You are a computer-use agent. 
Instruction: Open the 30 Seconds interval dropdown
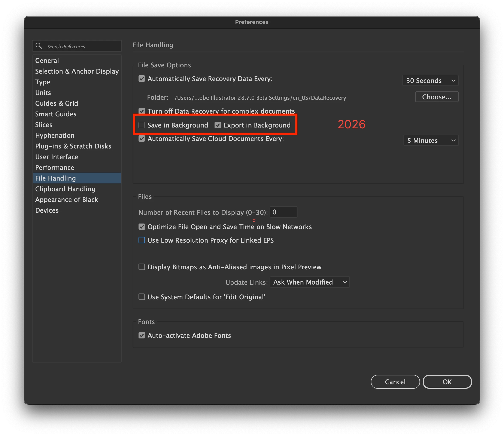coord(430,80)
